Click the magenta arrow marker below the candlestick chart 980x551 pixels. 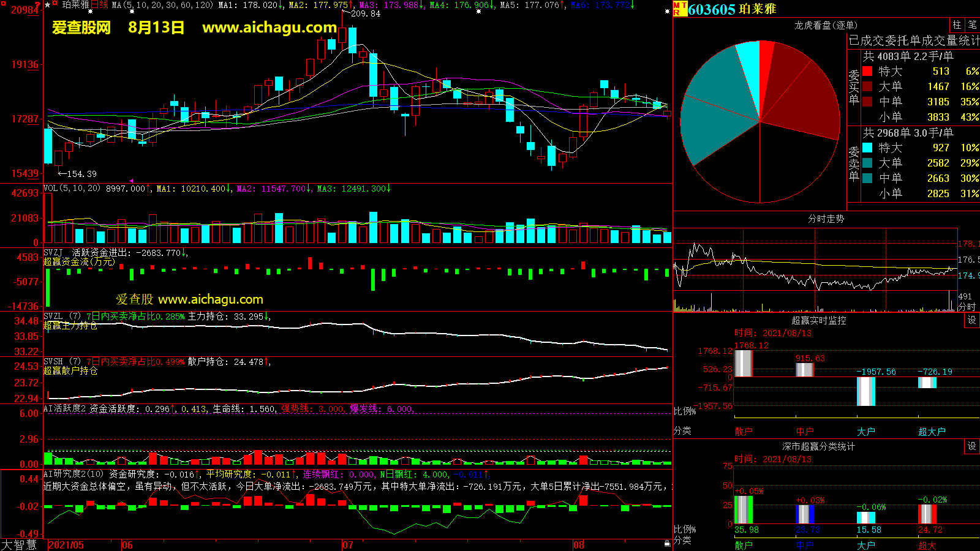pos(131,181)
